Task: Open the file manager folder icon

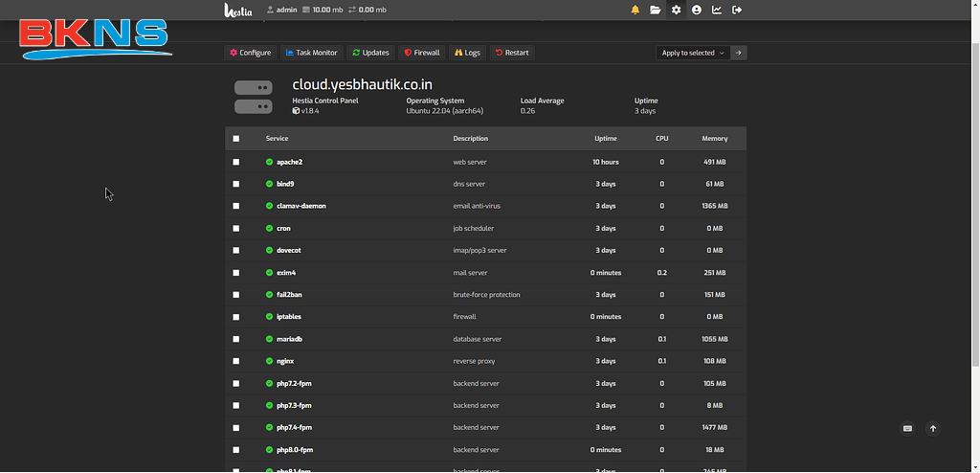Action: (x=656, y=10)
